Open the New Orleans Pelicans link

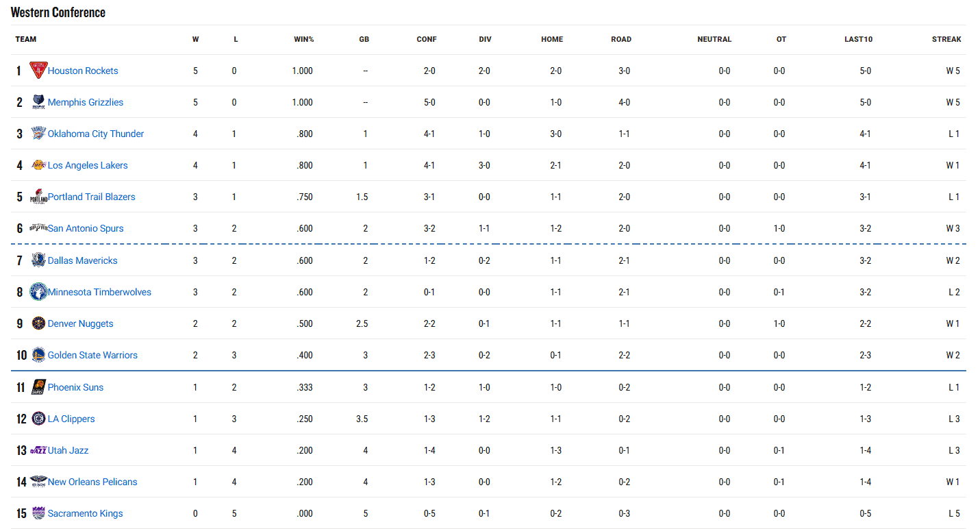pyautogui.click(x=92, y=482)
